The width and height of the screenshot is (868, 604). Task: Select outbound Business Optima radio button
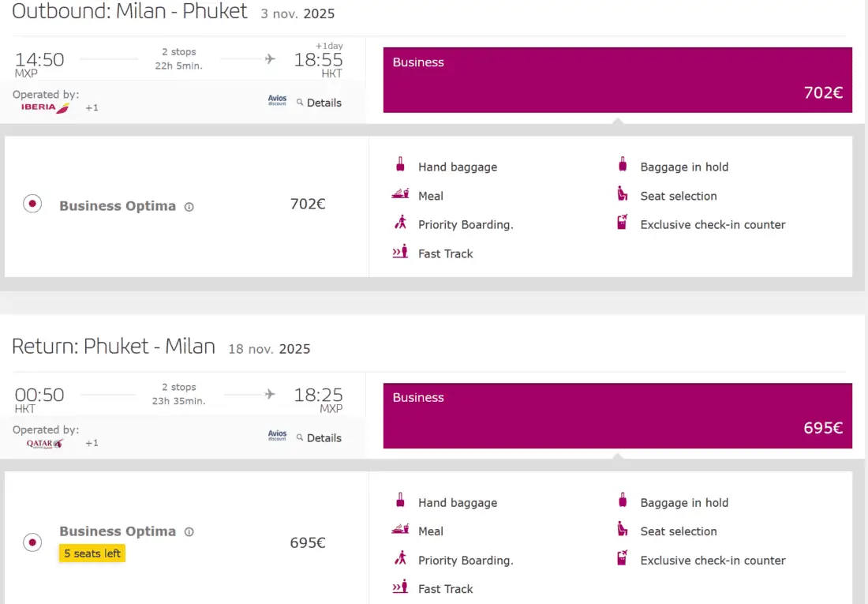click(32, 204)
